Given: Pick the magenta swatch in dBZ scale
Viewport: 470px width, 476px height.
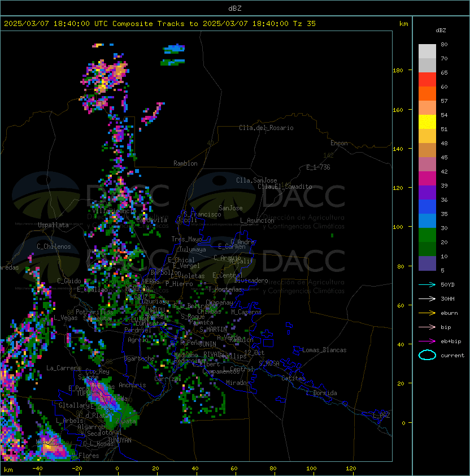Looking at the screenshot, I should [427, 179].
